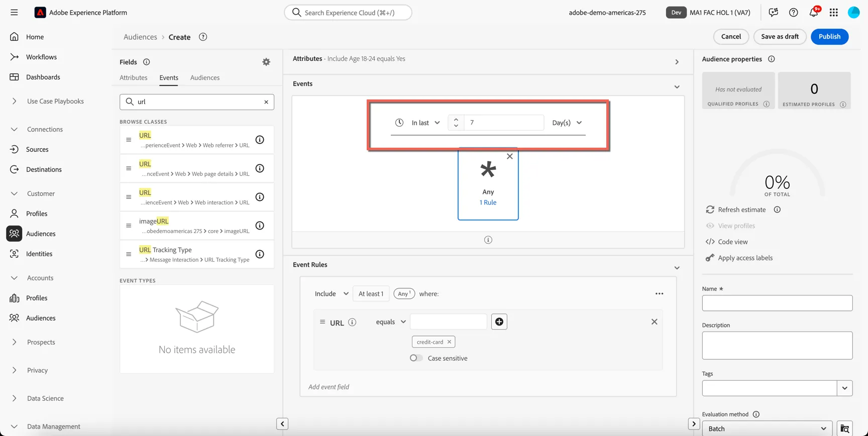Image resolution: width=868 pixels, height=436 pixels.
Task: Open the Evaluation method Batch dropdown
Action: 767,428
